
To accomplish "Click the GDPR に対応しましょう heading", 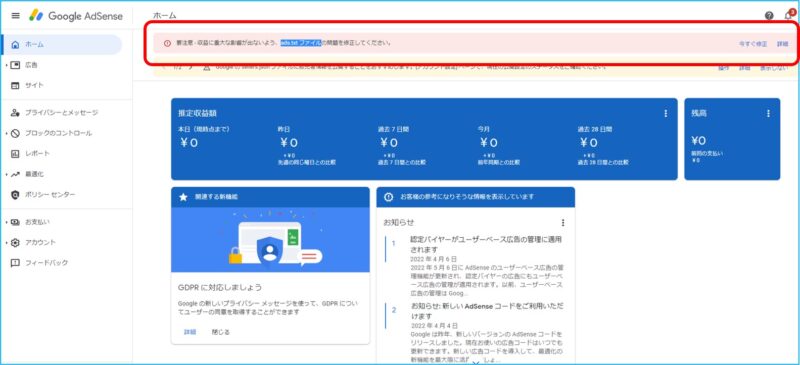I will (220, 287).
